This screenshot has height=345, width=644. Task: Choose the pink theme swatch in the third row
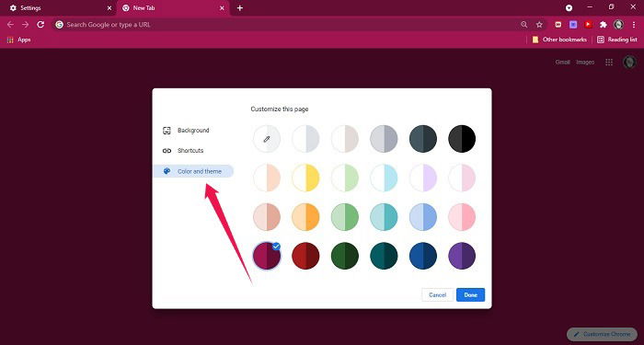(462, 217)
